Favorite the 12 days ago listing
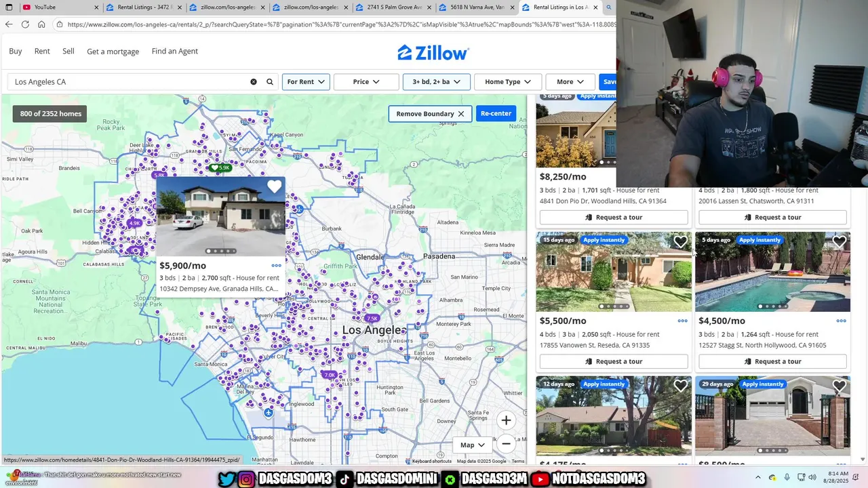Viewport: 868px width, 488px height. [x=680, y=386]
